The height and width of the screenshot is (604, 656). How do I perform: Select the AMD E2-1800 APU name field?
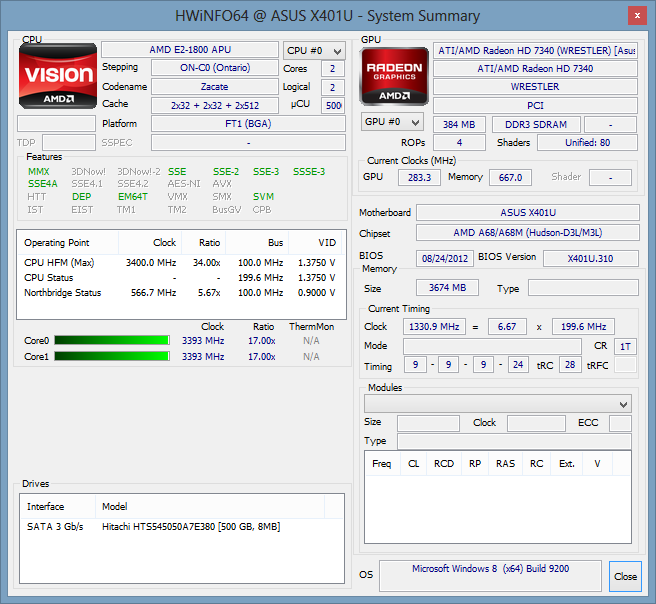190,50
